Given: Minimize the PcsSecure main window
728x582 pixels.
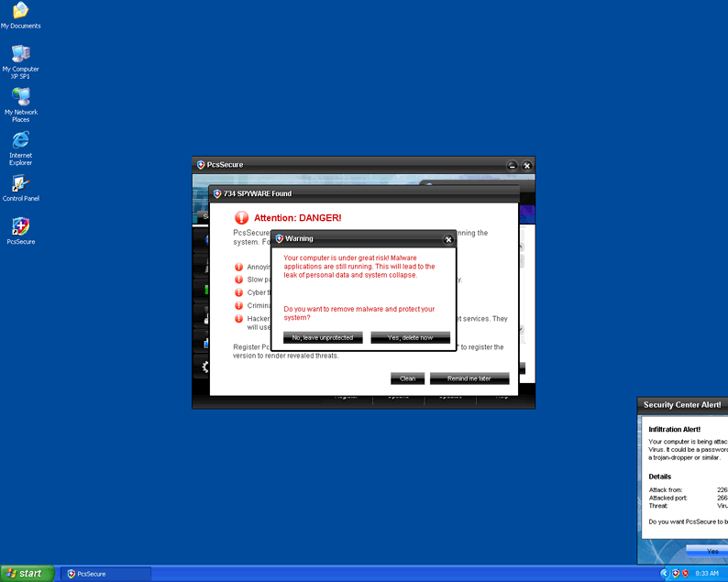Looking at the screenshot, I should (x=512, y=165).
